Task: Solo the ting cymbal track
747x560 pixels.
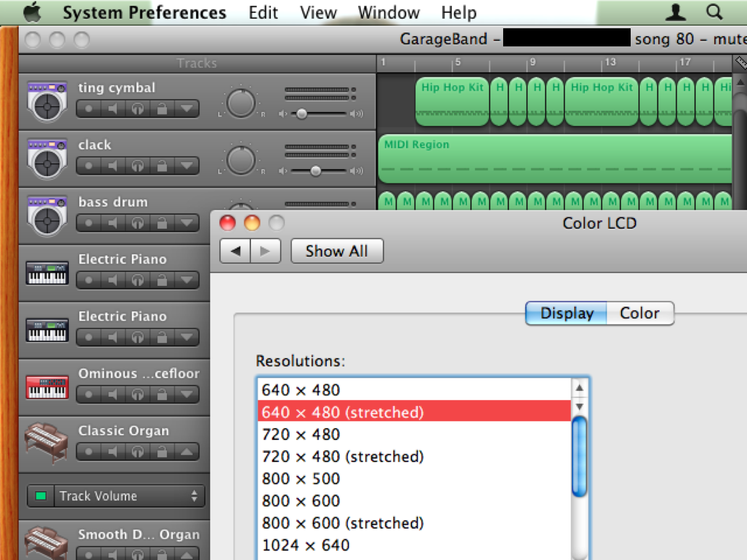Action: click(138, 109)
